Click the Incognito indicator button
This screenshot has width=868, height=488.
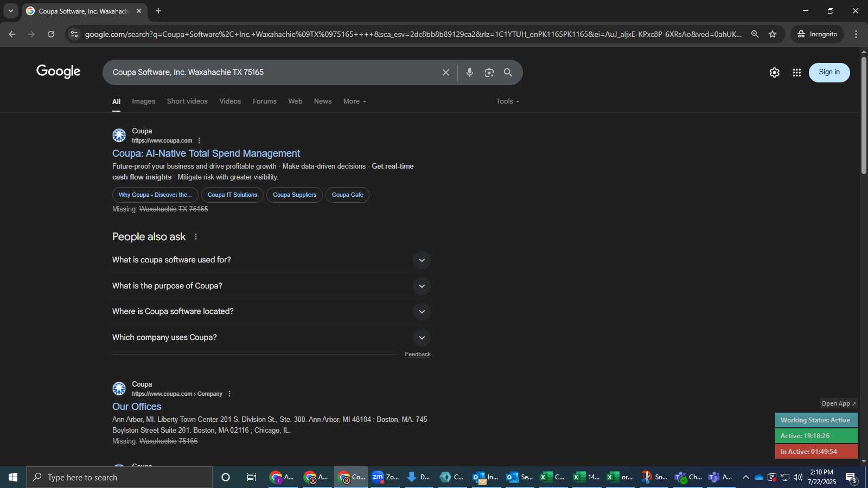point(817,34)
